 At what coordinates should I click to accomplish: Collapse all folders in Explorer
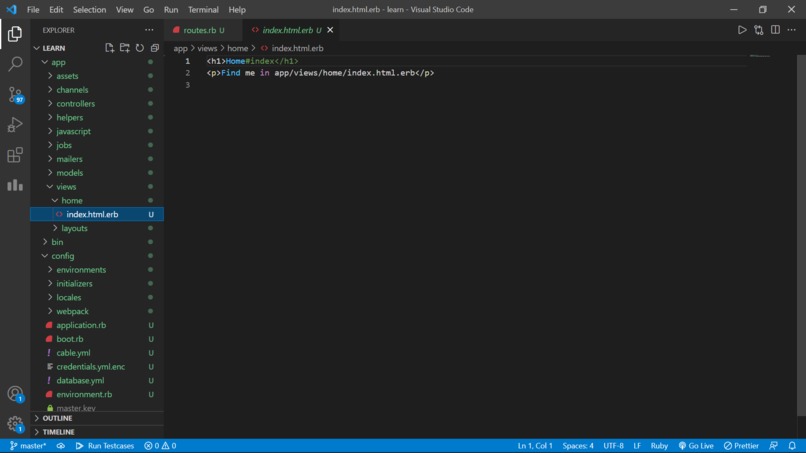(x=155, y=48)
